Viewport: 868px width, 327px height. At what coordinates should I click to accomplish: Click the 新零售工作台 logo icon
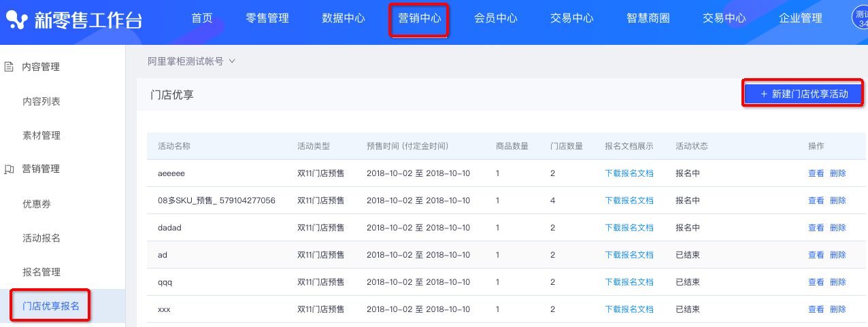[18, 19]
